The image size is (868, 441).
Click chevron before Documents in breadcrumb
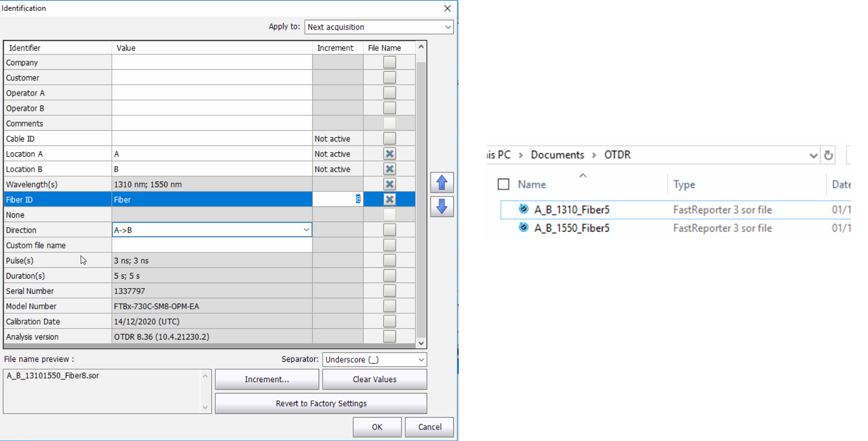(521, 155)
